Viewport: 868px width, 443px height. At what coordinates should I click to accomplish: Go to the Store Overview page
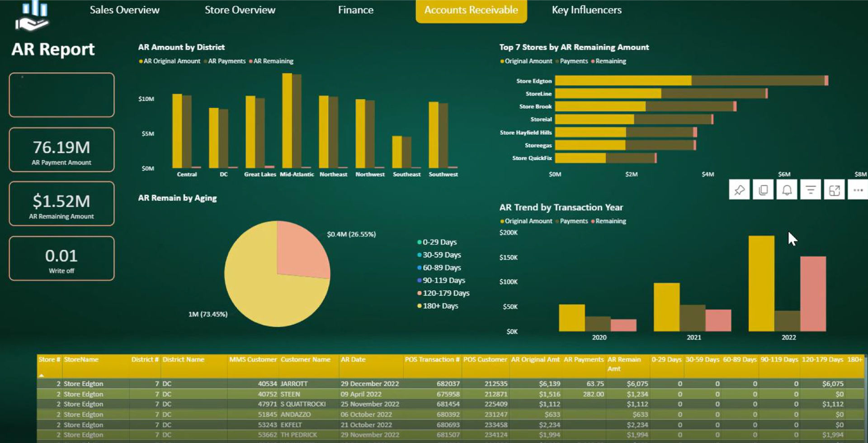[x=240, y=10]
